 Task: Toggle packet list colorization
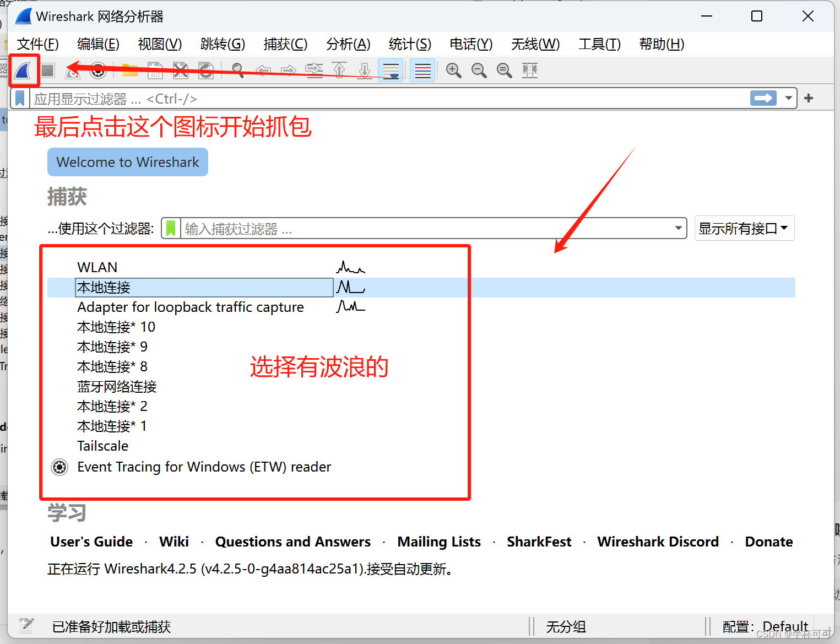(422, 71)
